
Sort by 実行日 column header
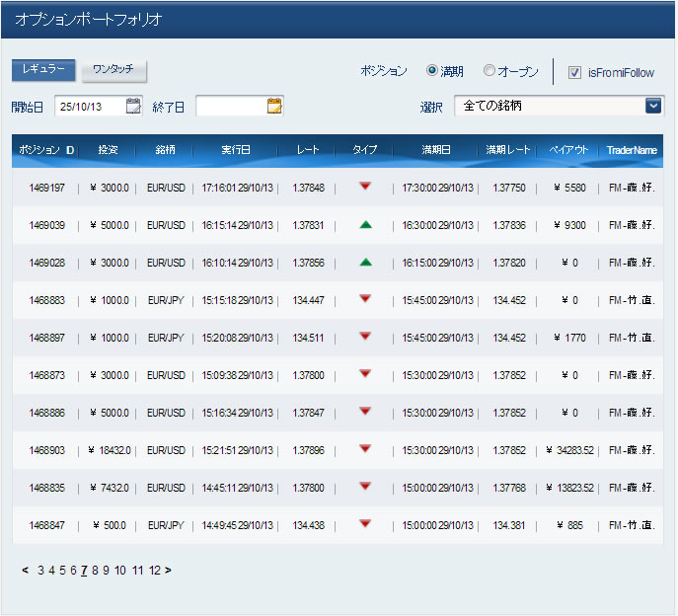(x=236, y=150)
